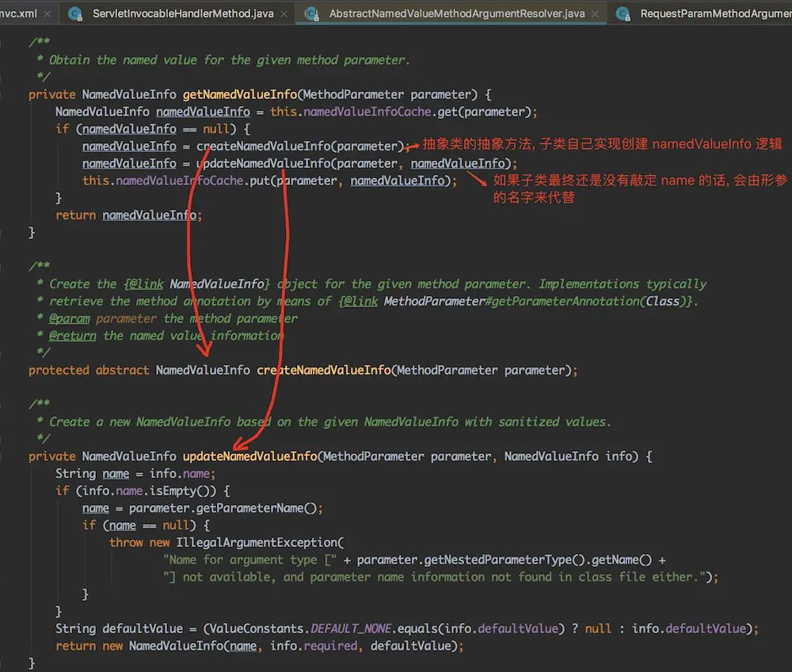
Task: Click the abstract createNamedValueInfo method declaration
Action: (x=323, y=370)
